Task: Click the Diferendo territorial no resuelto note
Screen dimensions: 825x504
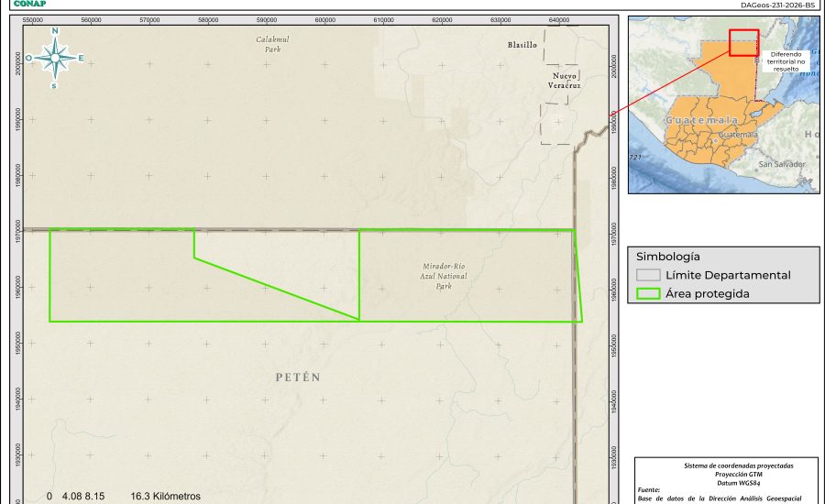Action: tap(785, 61)
